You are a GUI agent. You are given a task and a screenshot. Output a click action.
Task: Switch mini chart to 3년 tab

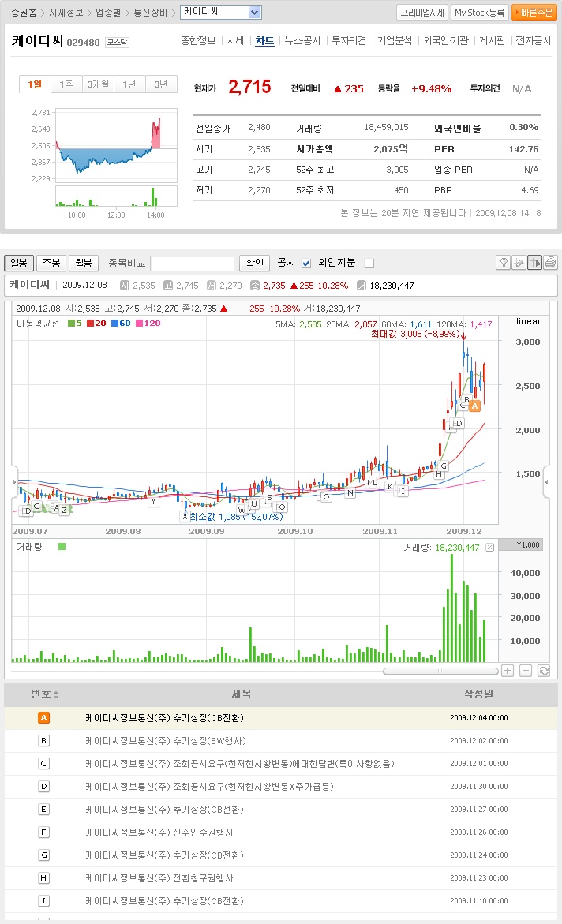tap(161, 84)
